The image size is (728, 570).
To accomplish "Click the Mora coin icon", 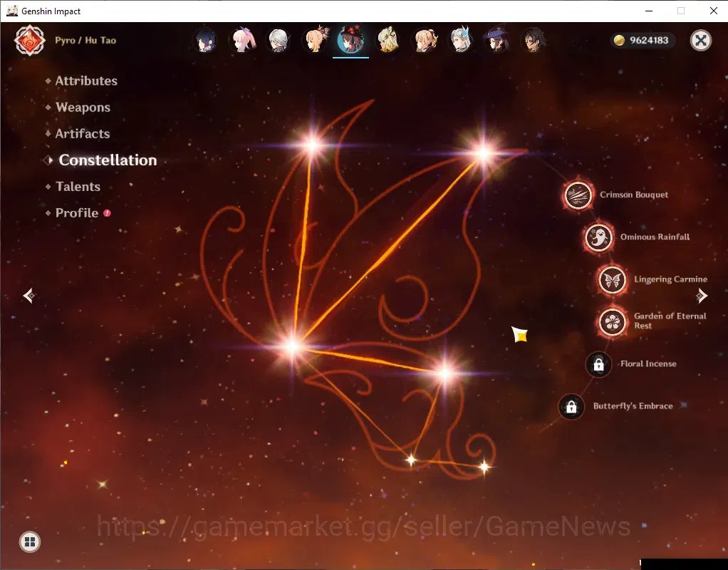I will pos(619,41).
